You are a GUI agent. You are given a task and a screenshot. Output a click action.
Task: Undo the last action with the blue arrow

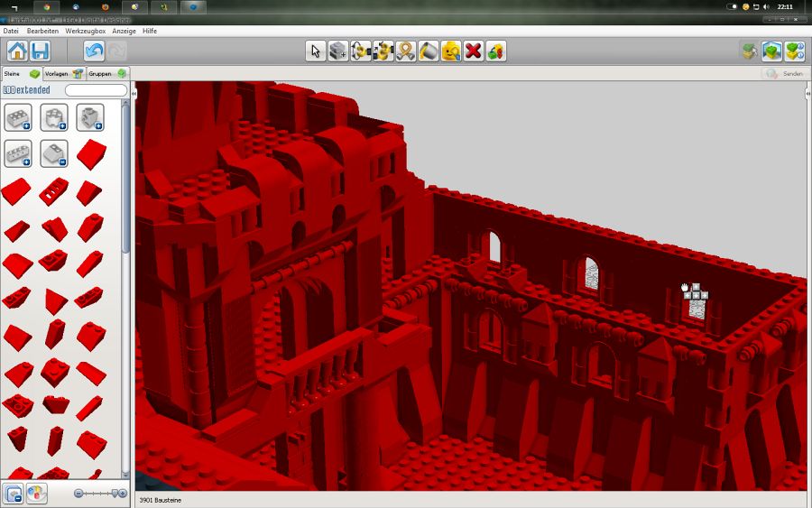[x=94, y=51]
